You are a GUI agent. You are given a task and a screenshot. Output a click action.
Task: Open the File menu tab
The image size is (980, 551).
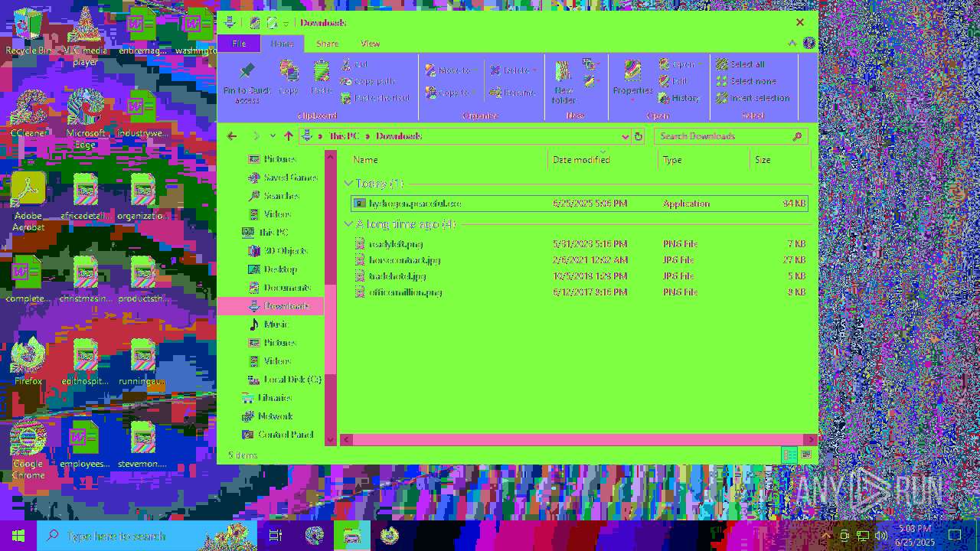[239, 44]
